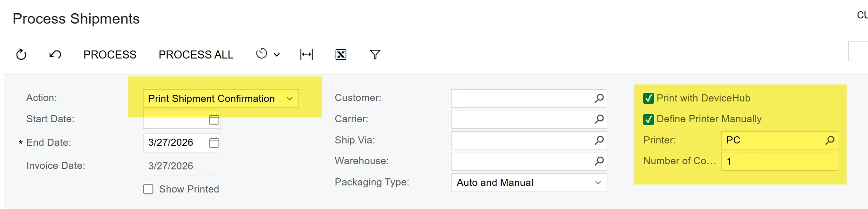Screen dimensions: 868x209
Task: Click the Customer field magnifier lookup
Action: [599, 98]
